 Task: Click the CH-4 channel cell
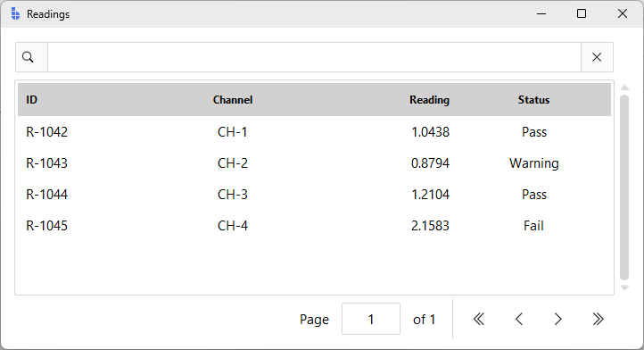[233, 226]
